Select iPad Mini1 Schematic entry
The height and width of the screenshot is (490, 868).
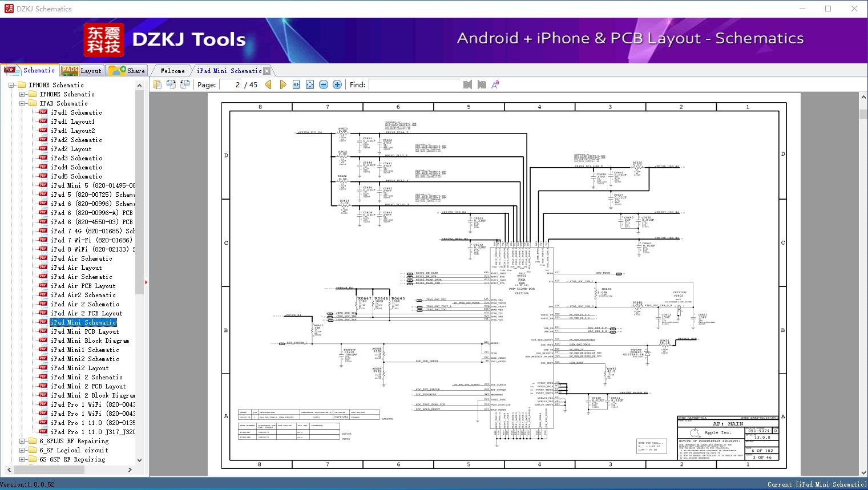click(x=84, y=350)
